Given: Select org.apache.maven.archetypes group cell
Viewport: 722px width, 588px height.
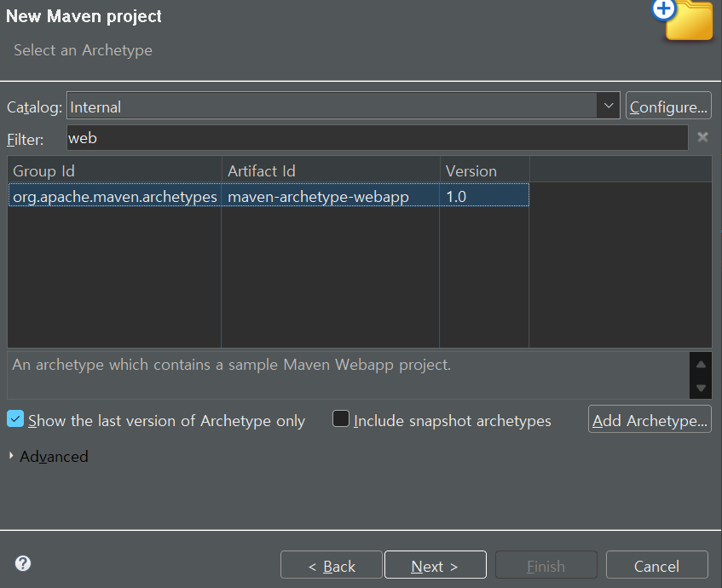Looking at the screenshot, I should pos(115,196).
